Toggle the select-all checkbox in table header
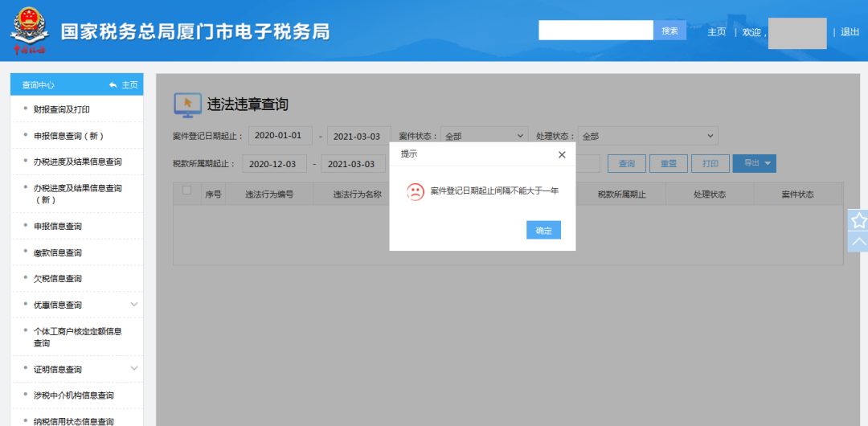The image size is (868, 426). (x=187, y=190)
